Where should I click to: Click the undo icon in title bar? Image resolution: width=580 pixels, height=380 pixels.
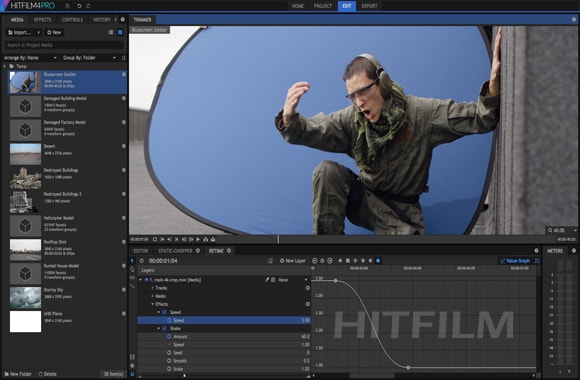tap(79, 6)
